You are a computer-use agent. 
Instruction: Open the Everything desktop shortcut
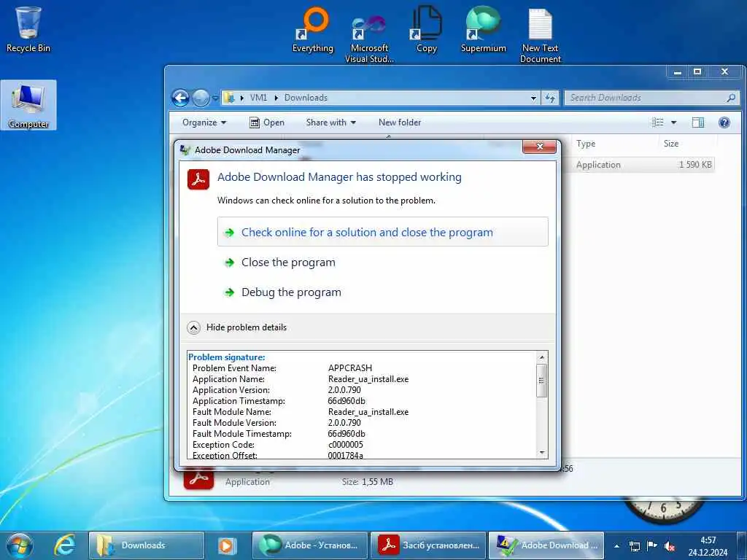(x=312, y=29)
